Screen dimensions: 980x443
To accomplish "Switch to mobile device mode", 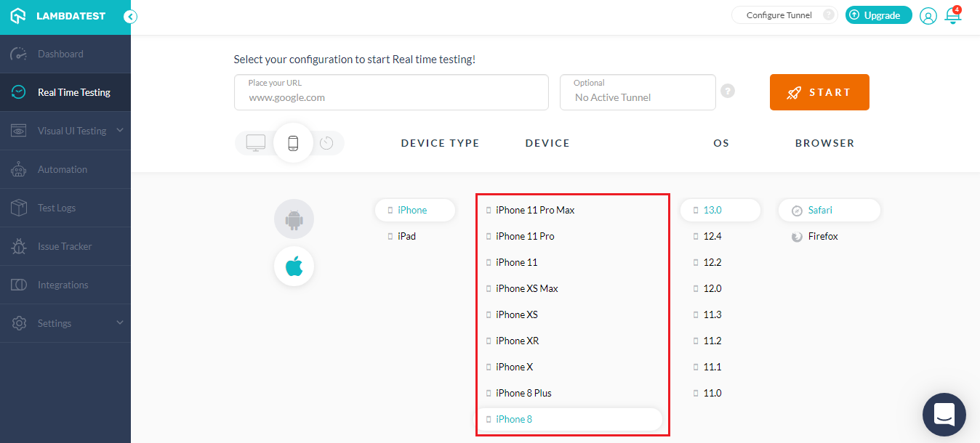I will 293,143.
